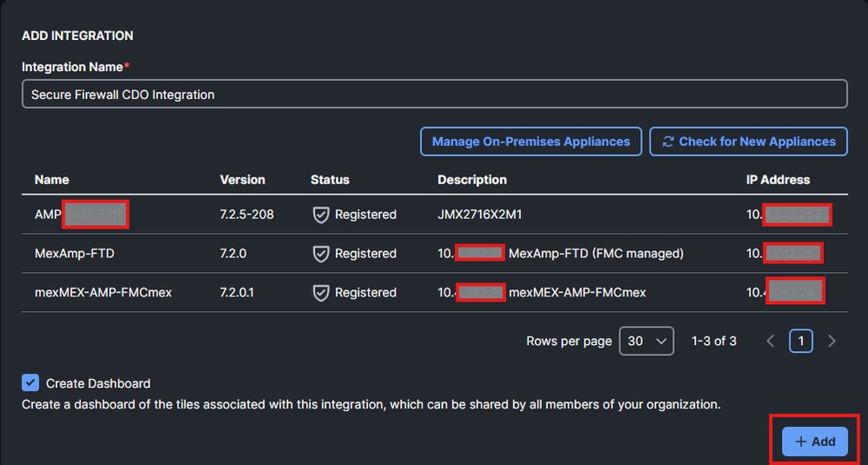Go to next page arrow

click(x=831, y=341)
